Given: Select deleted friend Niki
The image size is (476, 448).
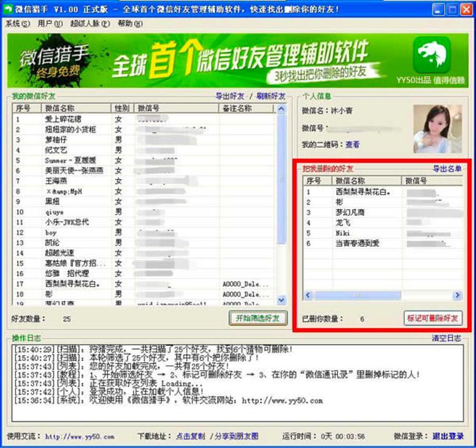Looking at the screenshot, I should pos(383,233).
